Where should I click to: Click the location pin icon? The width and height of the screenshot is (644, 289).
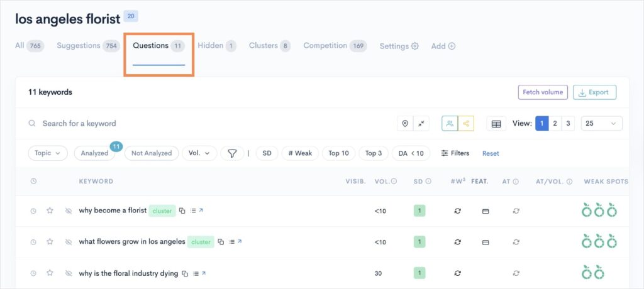405,124
